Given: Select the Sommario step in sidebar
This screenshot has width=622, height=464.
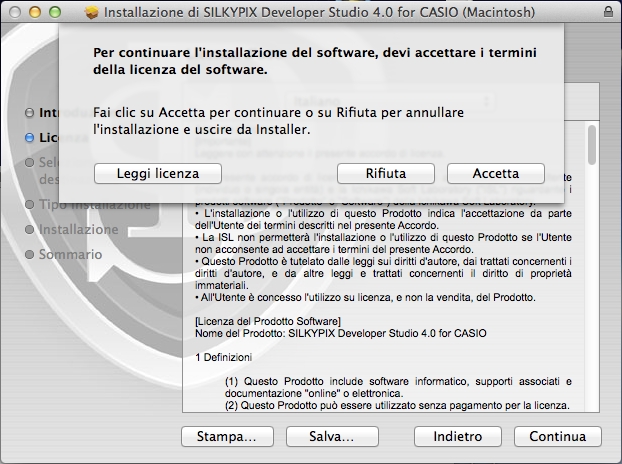Looking at the screenshot, I should click(70, 254).
